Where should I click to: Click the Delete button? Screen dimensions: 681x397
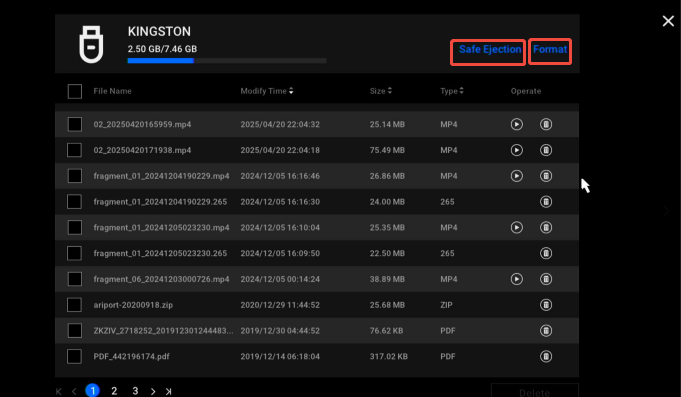coord(535,390)
